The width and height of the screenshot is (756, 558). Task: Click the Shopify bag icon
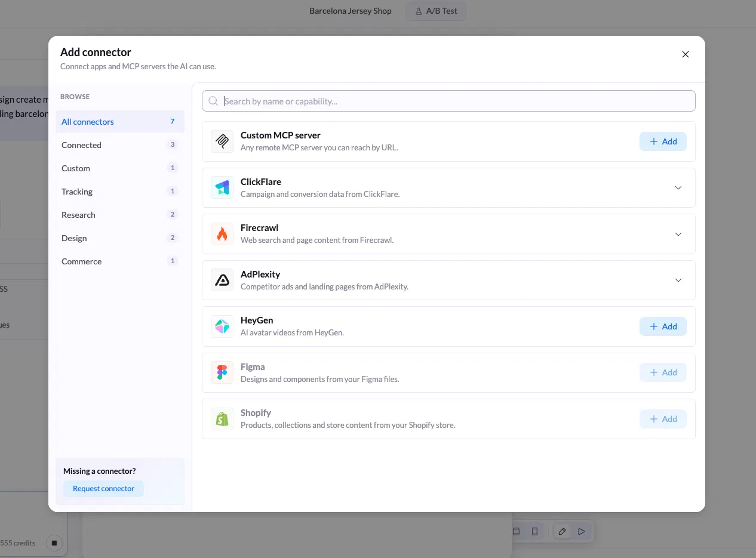coord(222,419)
